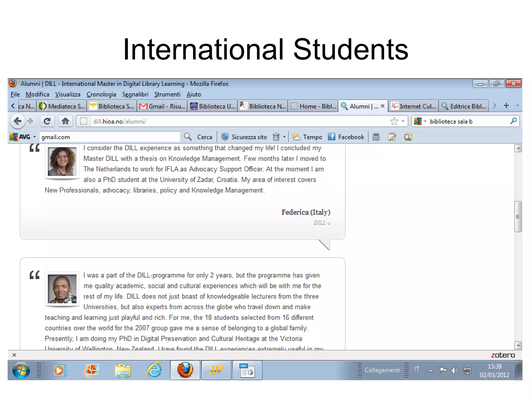Expand the bookmark star dropdown arrow
Screen dimensions: 532x399
coord(403,121)
